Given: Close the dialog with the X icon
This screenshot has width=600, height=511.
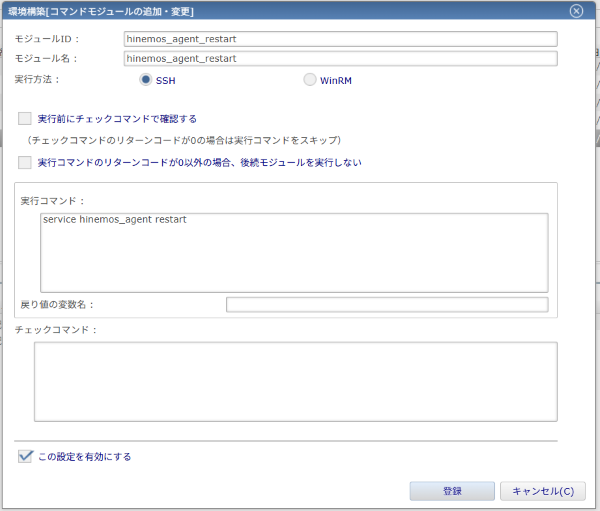Looking at the screenshot, I should coord(576,11).
